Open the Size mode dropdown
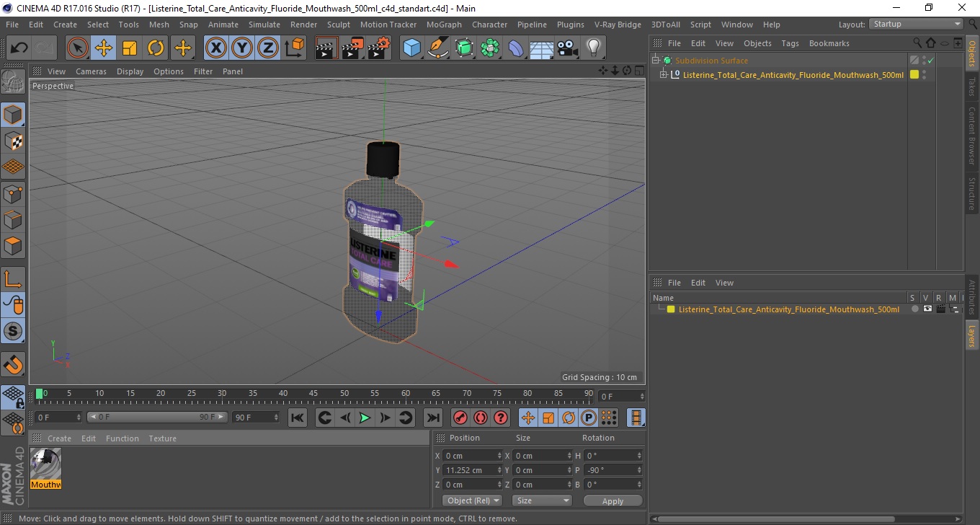The height and width of the screenshot is (525, 980). click(x=542, y=500)
